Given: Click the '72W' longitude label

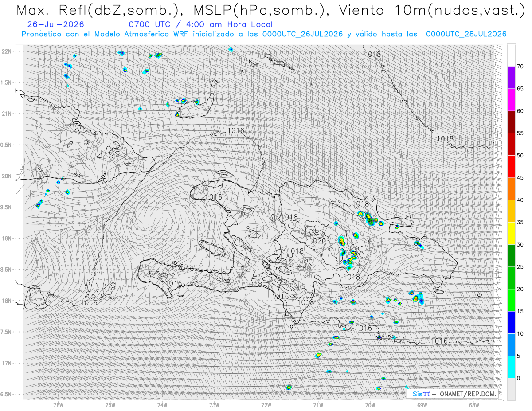Looking at the screenshot, I should 266,404.
